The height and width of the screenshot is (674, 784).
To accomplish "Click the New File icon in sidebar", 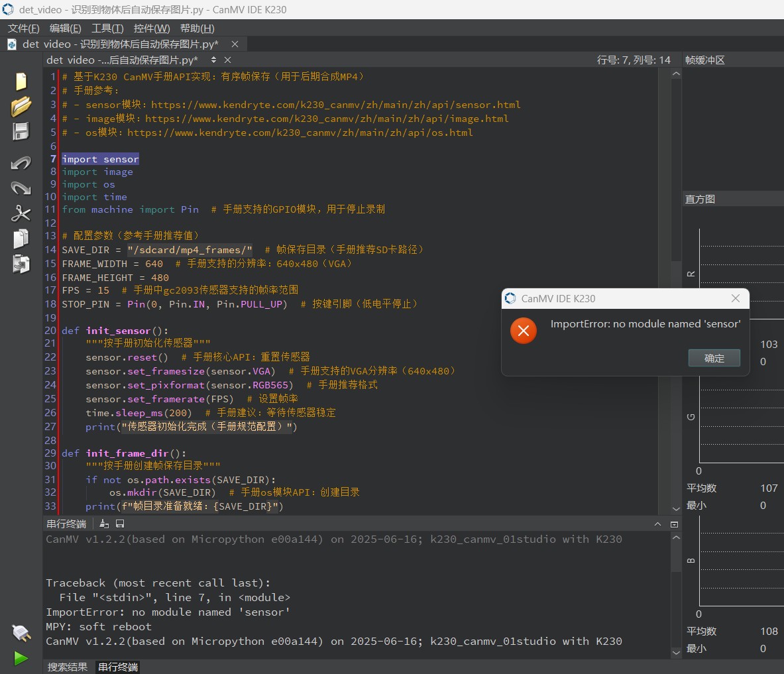I will (x=21, y=81).
